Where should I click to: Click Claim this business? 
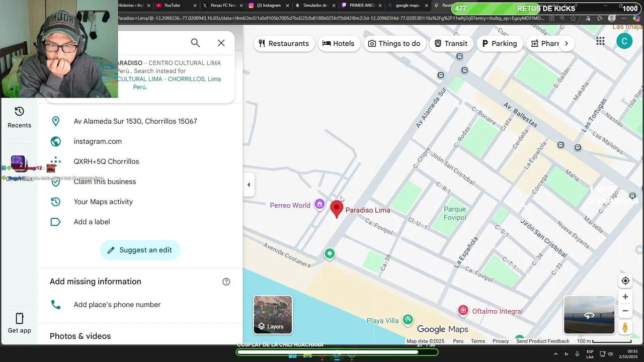coord(105,182)
